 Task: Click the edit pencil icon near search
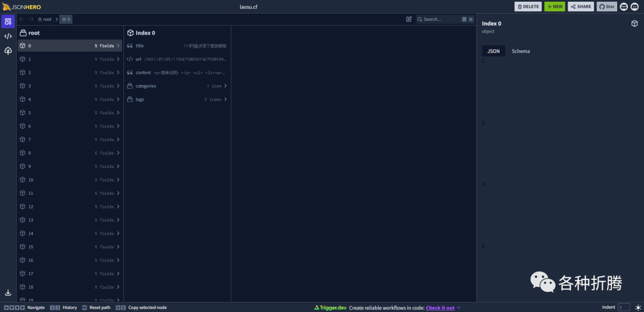pyautogui.click(x=408, y=19)
